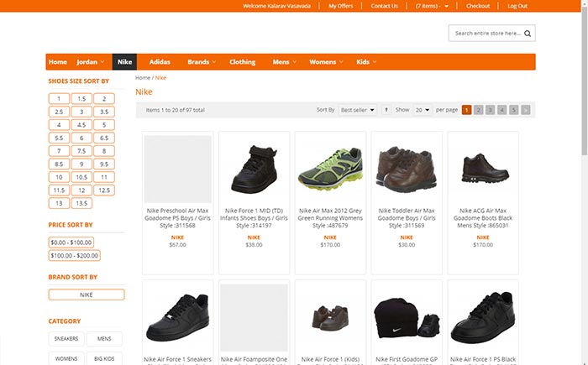This screenshot has width=588, height=365.
Task: Open the Home menu item
Action: [x=58, y=62]
